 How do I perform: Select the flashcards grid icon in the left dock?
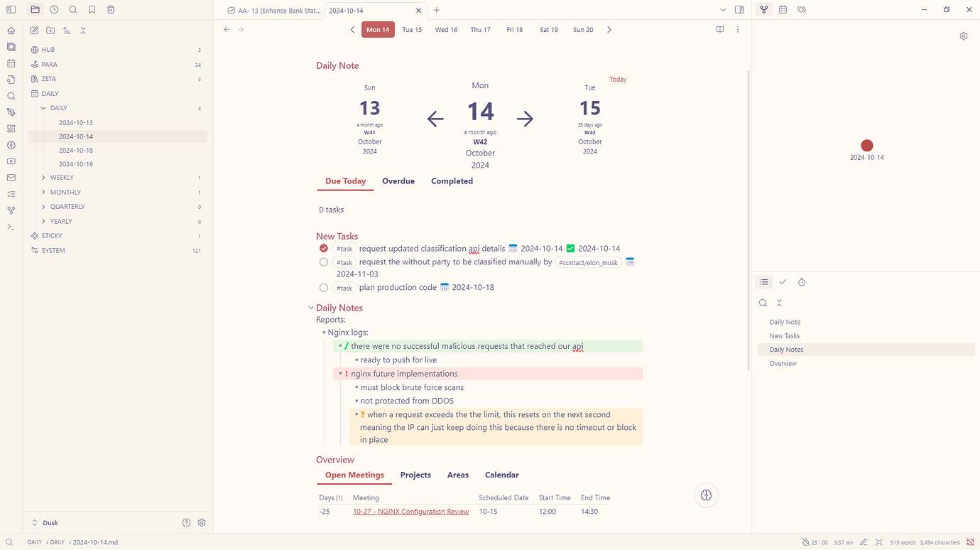tap(10, 129)
